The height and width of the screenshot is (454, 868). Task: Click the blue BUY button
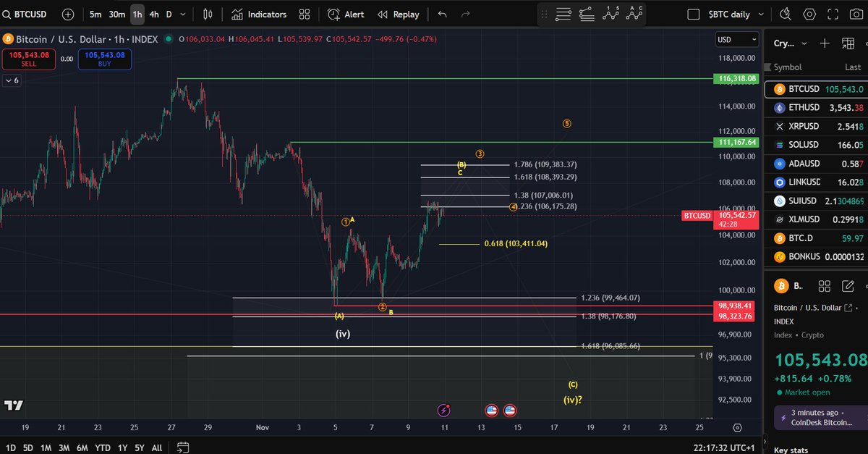(x=104, y=59)
